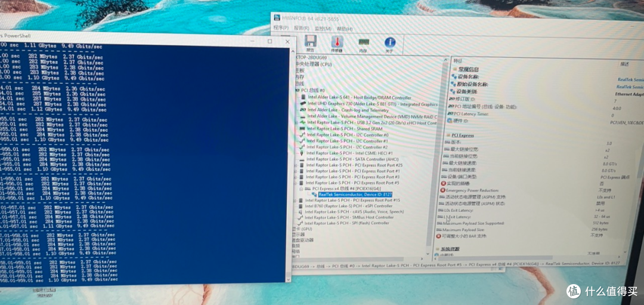Click the red X icon beside Emergency Power Reduction
The image size is (644, 305).
click(x=443, y=190)
